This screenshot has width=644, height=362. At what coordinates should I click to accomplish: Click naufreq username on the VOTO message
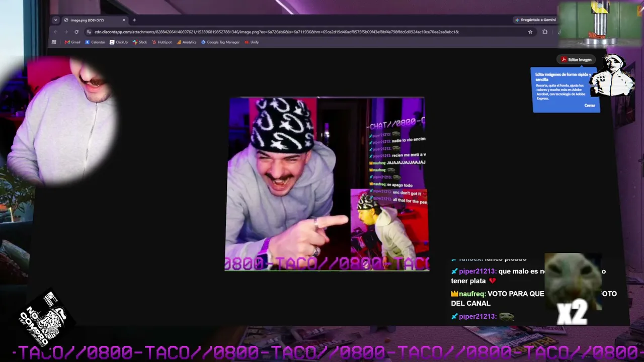(x=471, y=294)
